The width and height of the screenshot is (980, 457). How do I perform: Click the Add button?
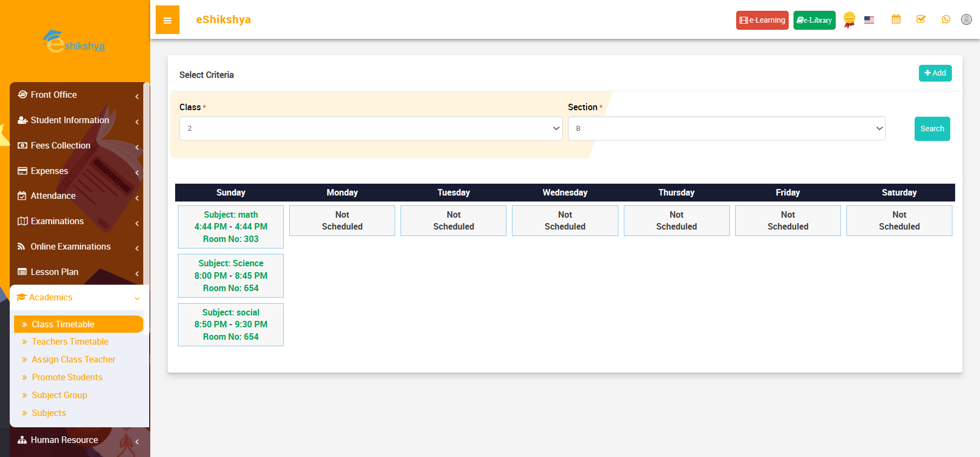935,73
